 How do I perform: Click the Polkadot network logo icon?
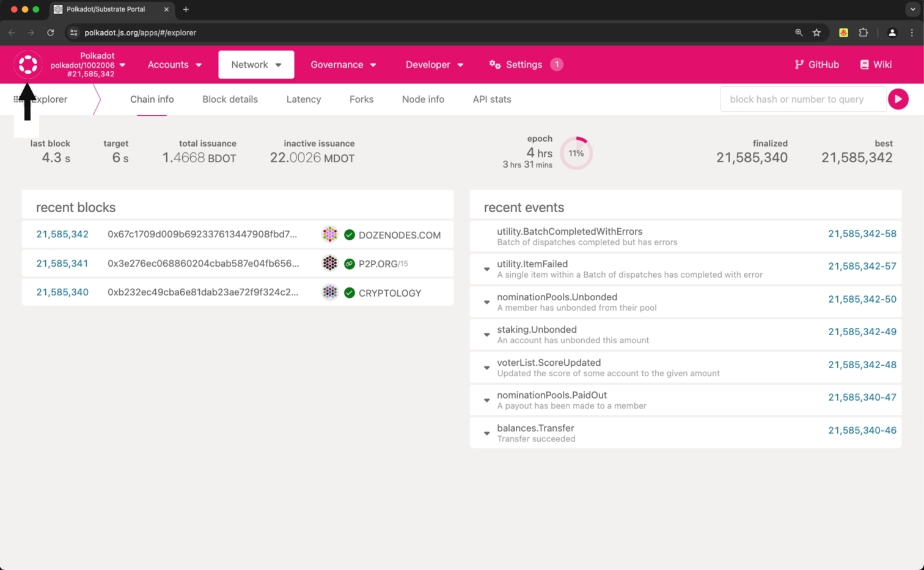tap(28, 65)
